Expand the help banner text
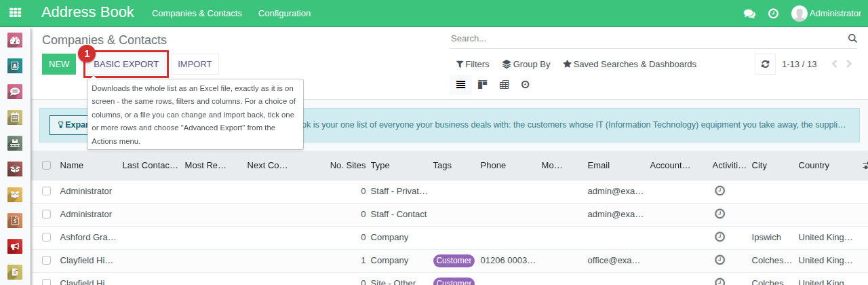Viewport: 868px width, 285px height. tap(69, 125)
